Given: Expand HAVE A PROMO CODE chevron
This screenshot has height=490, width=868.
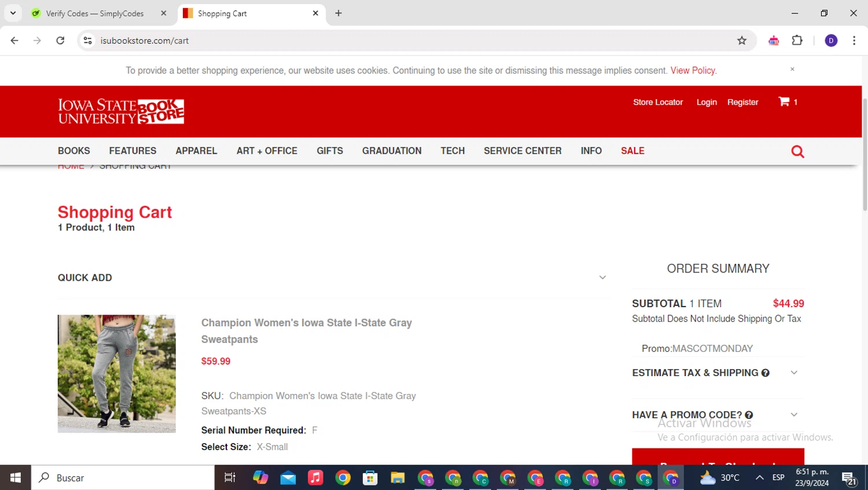Looking at the screenshot, I should [x=794, y=414].
